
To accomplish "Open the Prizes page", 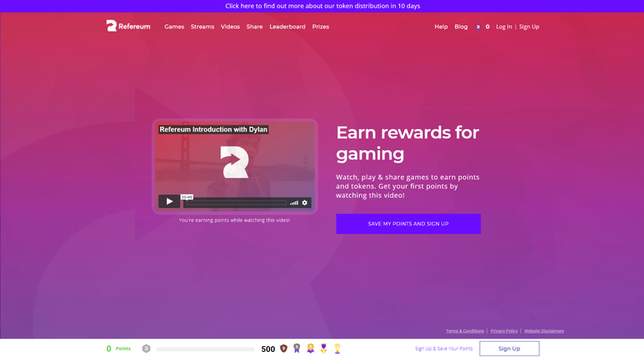I will pyautogui.click(x=320, y=27).
